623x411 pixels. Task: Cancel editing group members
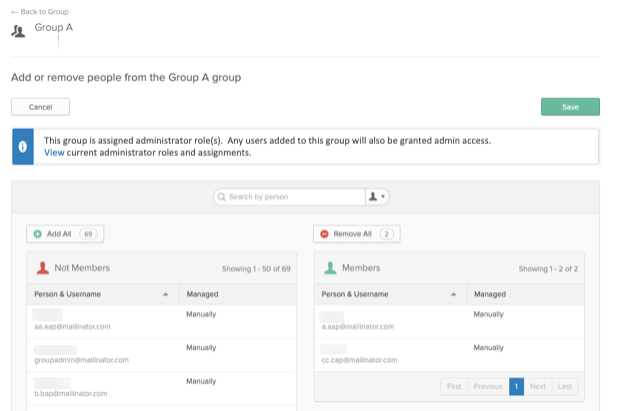pyautogui.click(x=40, y=107)
